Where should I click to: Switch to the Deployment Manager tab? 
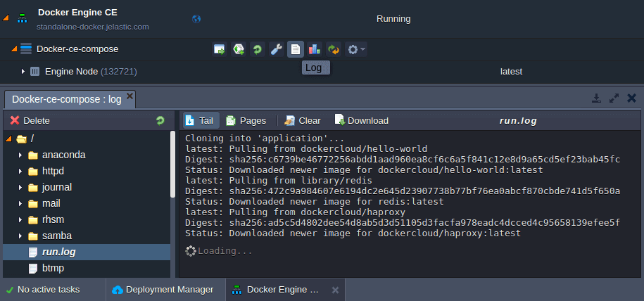tap(163, 289)
